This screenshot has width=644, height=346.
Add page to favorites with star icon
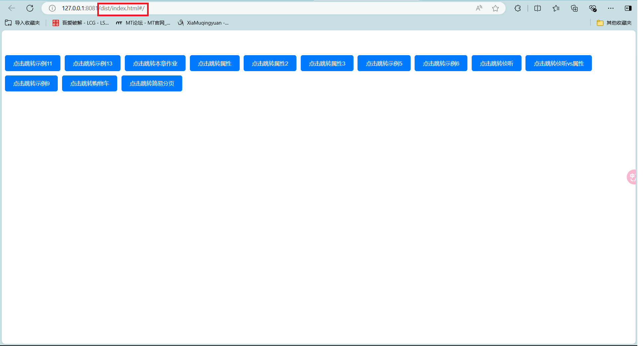[495, 8]
